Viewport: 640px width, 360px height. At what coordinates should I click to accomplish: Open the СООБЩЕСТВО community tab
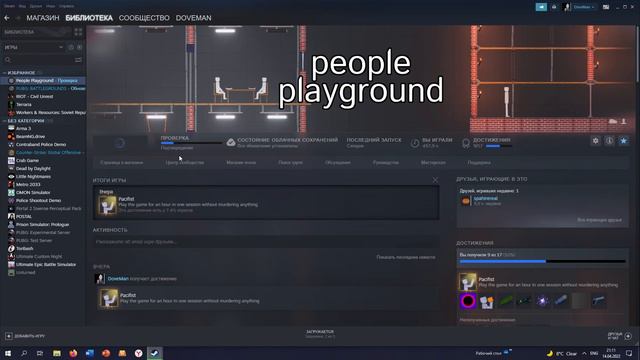pyautogui.click(x=144, y=18)
